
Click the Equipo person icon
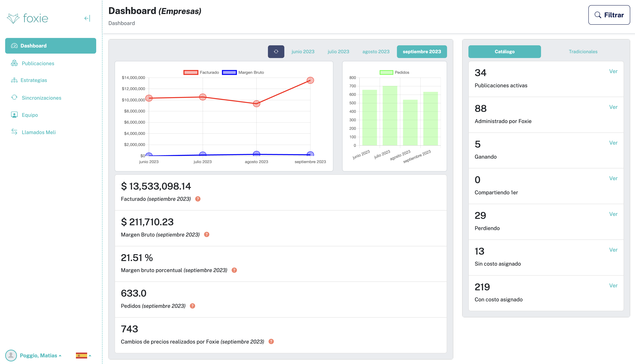click(14, 115)
